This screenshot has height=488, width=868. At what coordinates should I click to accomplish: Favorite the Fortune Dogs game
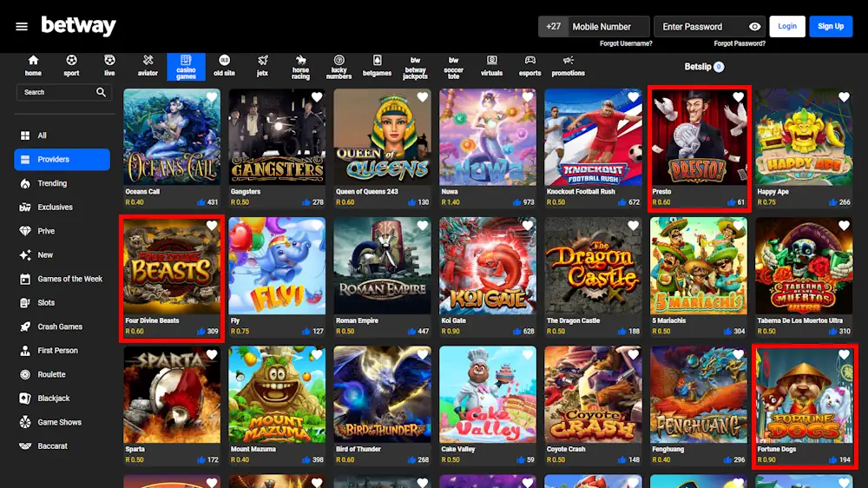point(844,354)
